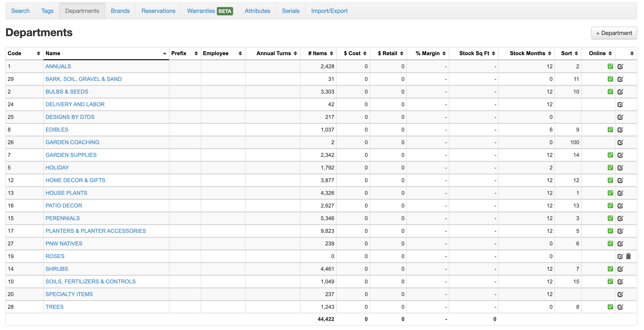Open the Warranties BETA tab
644x330 pixels.
point(210,11)
